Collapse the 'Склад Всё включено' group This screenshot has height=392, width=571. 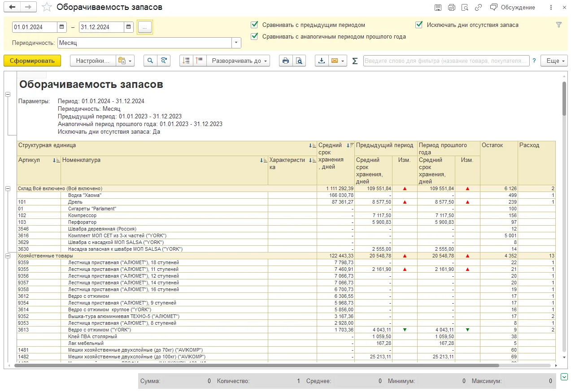coord(8,189)
